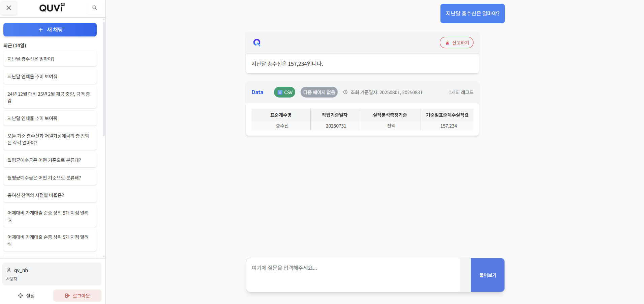Open the first history chat 지난달 총수신은 얼마야?

(50, 59)
